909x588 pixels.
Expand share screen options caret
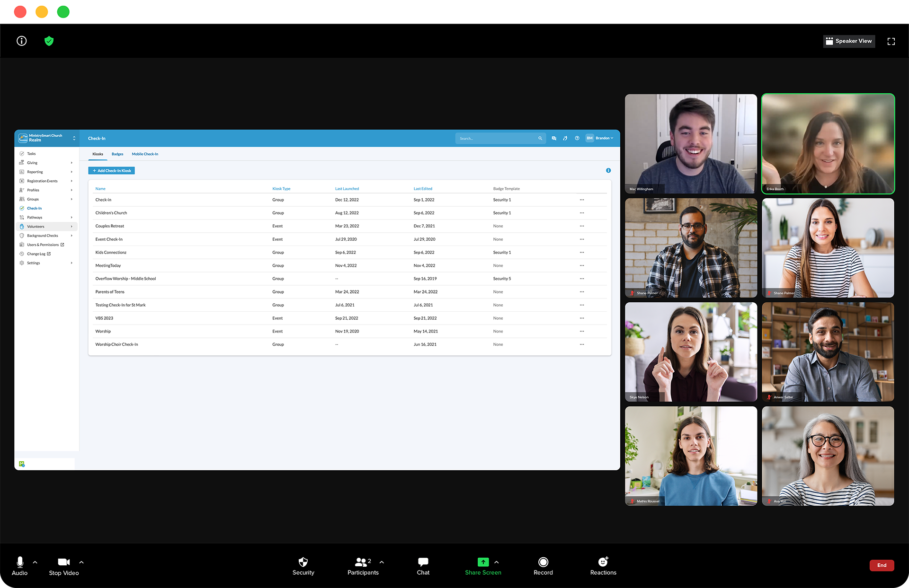[496, 562]
